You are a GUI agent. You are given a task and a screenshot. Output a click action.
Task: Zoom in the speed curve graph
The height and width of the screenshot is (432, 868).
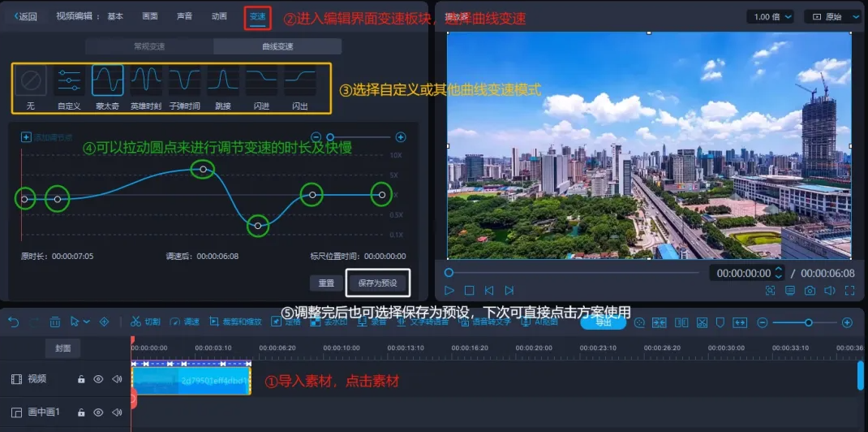point(401,136)
